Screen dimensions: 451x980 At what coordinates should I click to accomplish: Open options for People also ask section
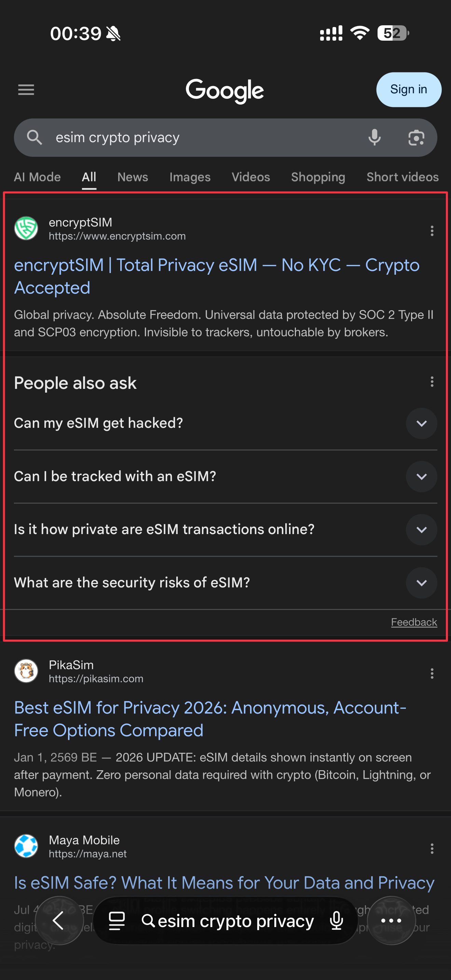[x=432, y=382]
